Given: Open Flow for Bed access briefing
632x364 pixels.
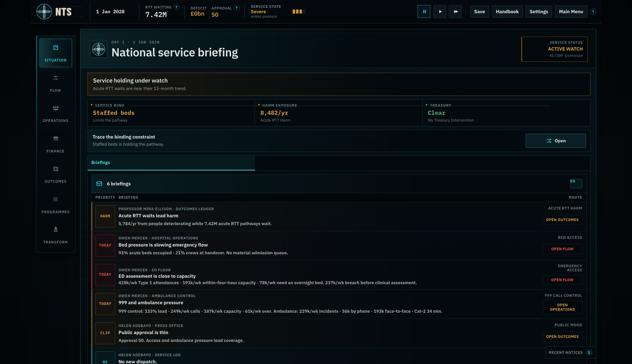Looking at the screenshot, I should point(562,249).
